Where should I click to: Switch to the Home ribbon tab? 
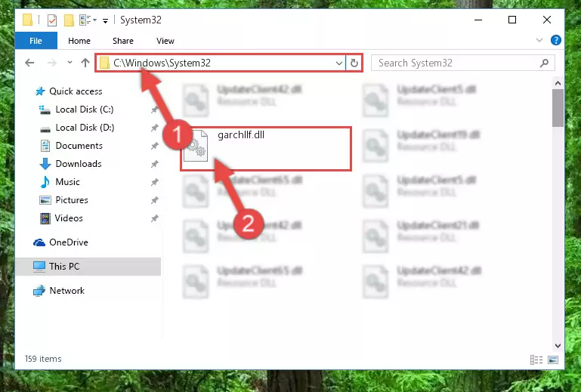79,41
